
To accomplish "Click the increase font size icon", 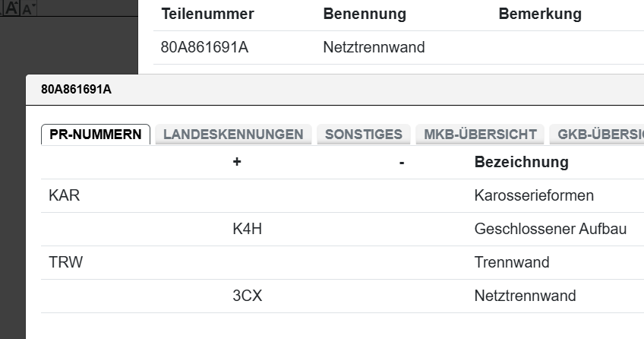I will click(x=11, y=8).
